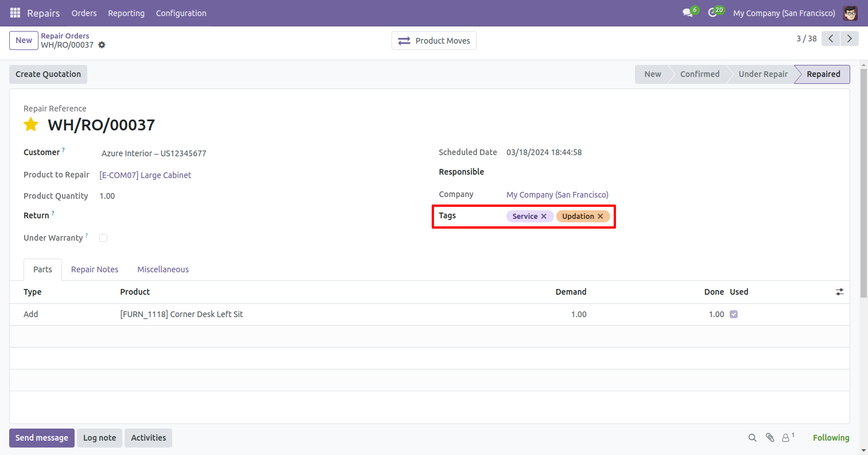Open the conversations chat icon
Screen dimensions: 868x455
tap(687, 13)
